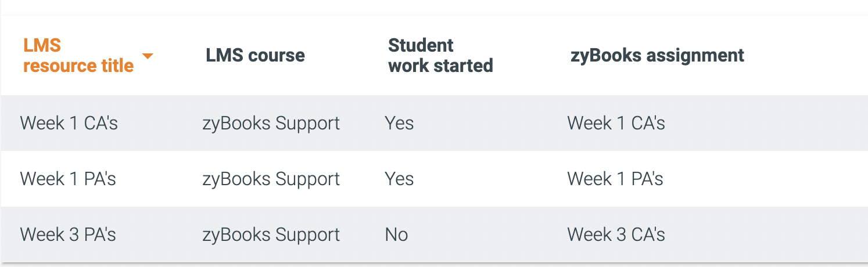Image resolution: width=868 pixels, height=267 pixels.
Task: Select Week 1 CA's resource title cell
Action: [69, 123]
